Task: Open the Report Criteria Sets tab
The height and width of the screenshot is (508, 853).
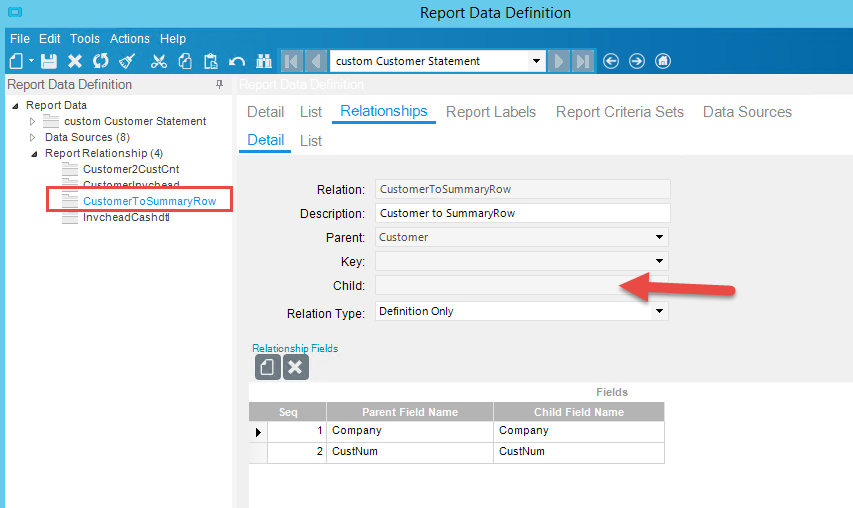Action: pyautogui.click(x=620, y=112)
